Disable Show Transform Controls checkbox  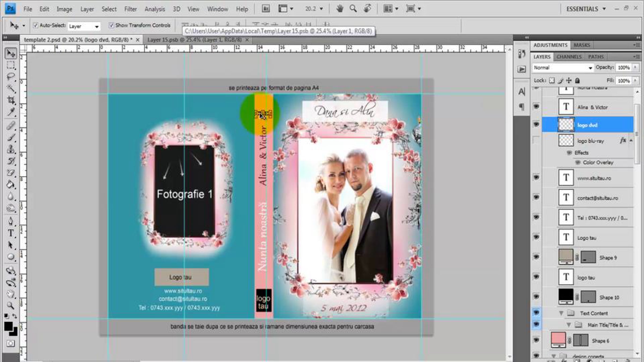tap(111, 25)
